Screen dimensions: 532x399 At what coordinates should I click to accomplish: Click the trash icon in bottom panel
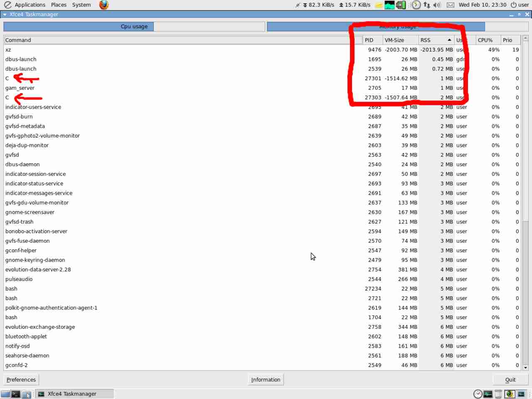click(498, 394)
